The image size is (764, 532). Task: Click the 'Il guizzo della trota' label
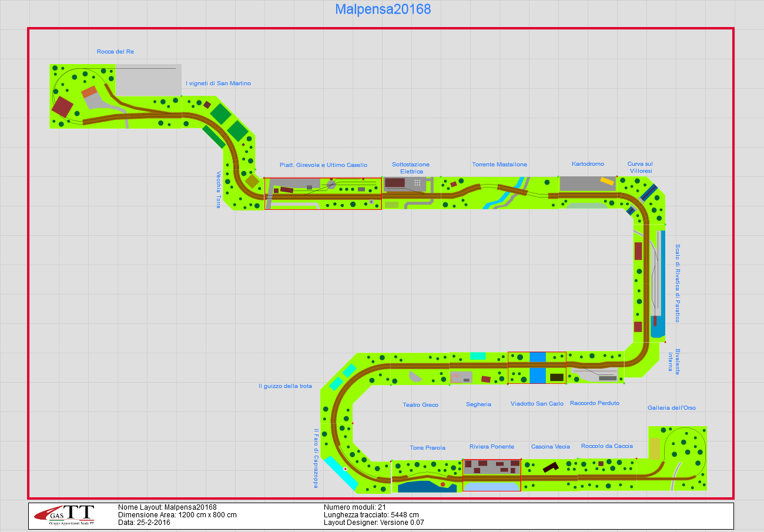pyautogui.click(x=285, y=386)
